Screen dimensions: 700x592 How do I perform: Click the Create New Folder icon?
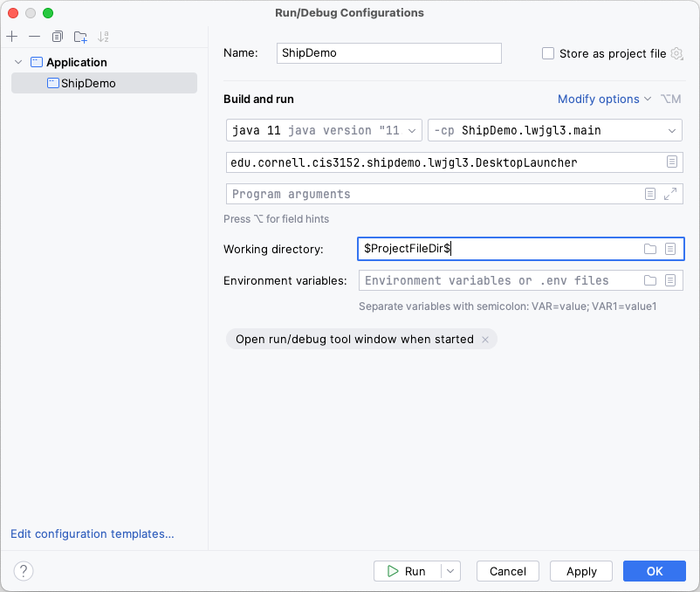coord(80,37)
